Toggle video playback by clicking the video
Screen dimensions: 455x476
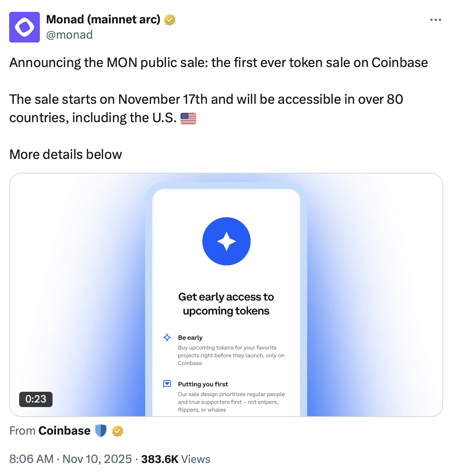[226, 295]
